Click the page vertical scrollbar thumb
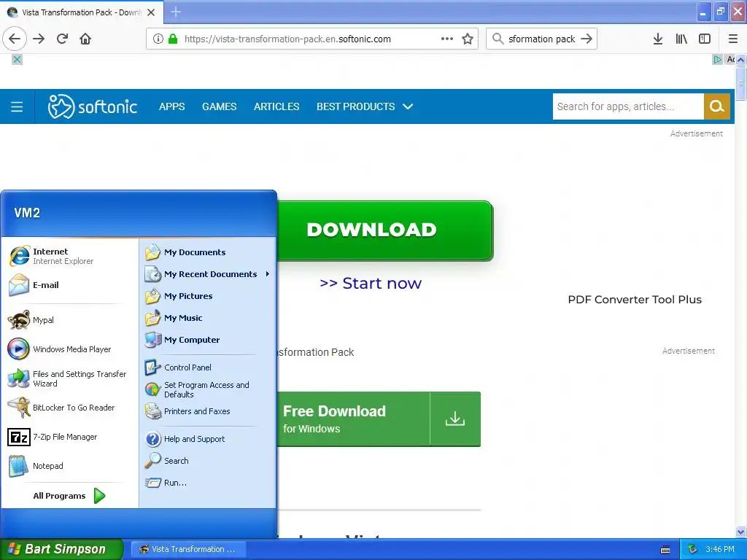 point(740,85)
